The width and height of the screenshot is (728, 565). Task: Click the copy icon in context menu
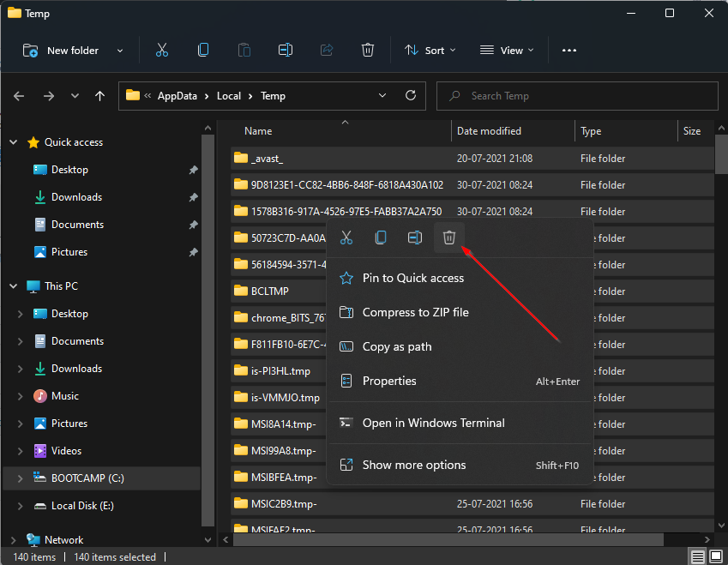(381, 237)
